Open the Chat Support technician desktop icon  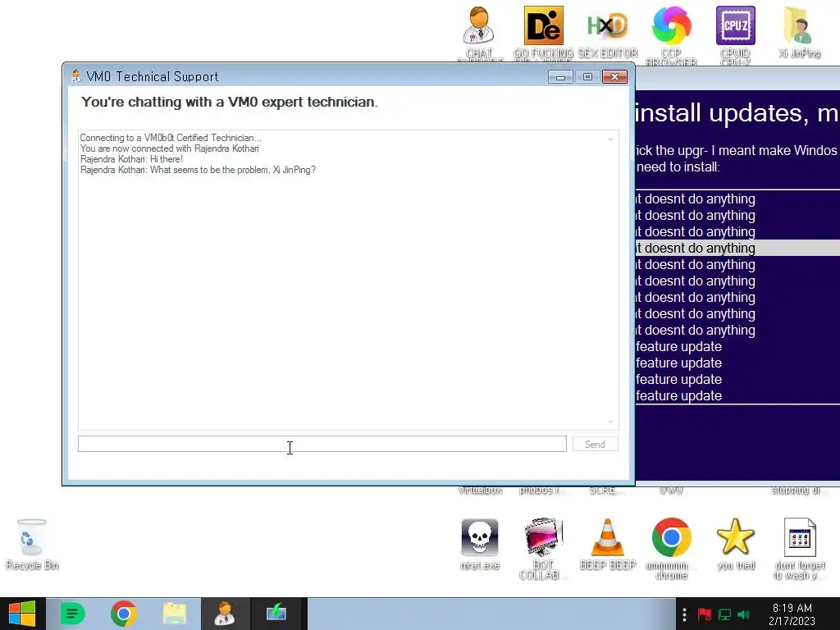coord(479,33)
